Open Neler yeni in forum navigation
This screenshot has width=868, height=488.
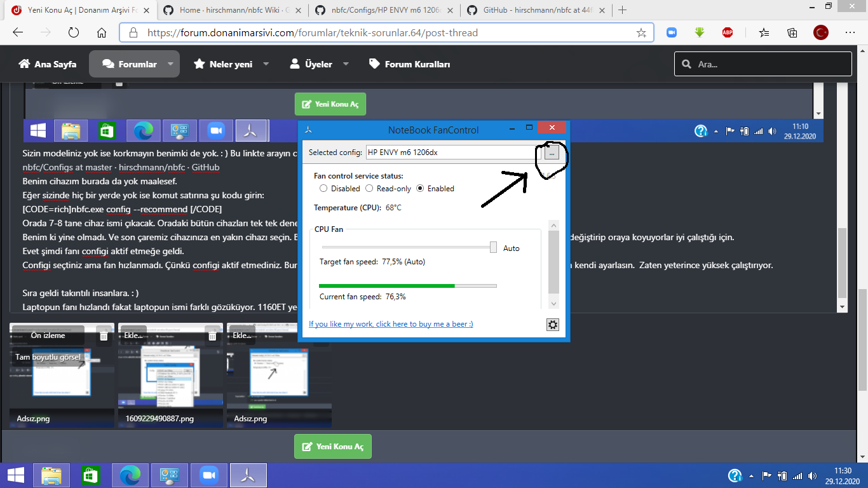coord(223,64)
